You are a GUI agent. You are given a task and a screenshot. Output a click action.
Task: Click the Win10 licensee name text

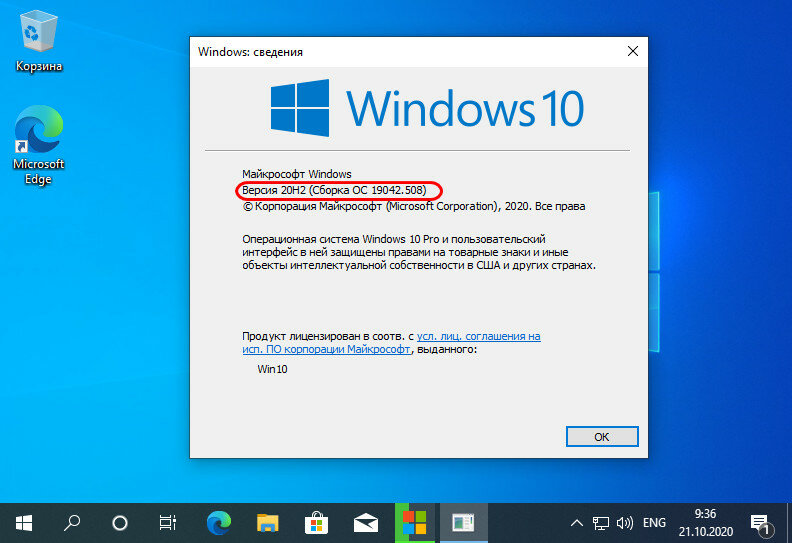(x=272, y=369)
